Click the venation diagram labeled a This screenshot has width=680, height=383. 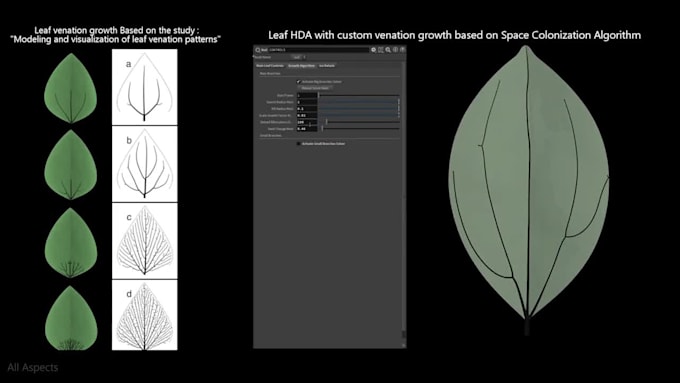(144, 87)
